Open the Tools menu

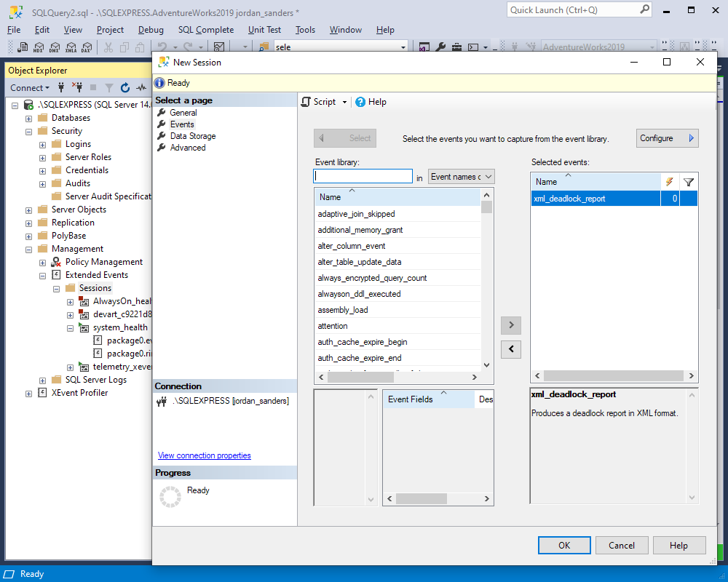click(305, 30)
